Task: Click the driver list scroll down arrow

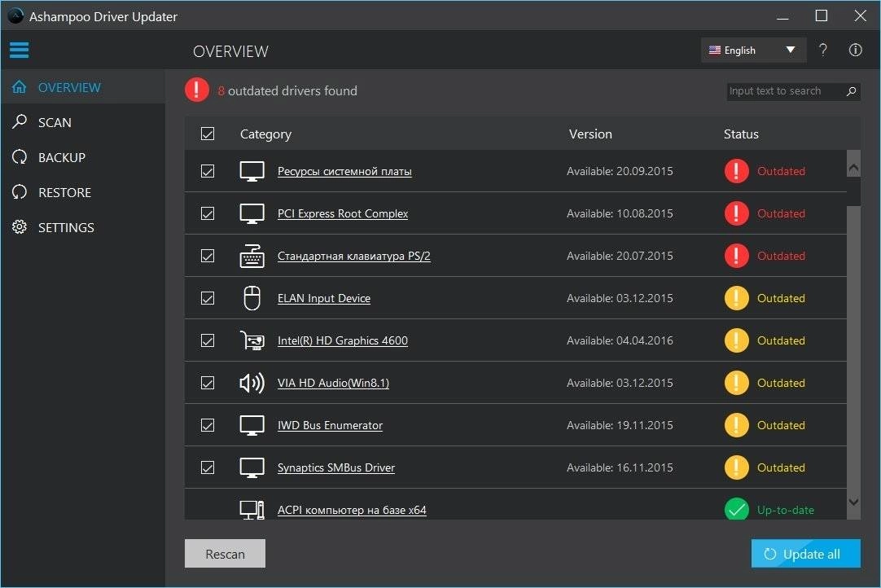Action: [853, 502]
